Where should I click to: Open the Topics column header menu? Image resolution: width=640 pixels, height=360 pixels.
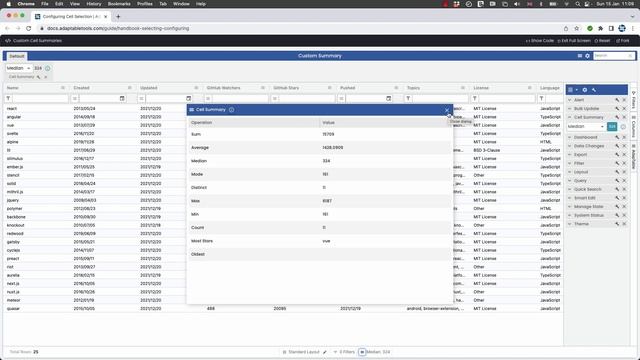click(463, 88)
